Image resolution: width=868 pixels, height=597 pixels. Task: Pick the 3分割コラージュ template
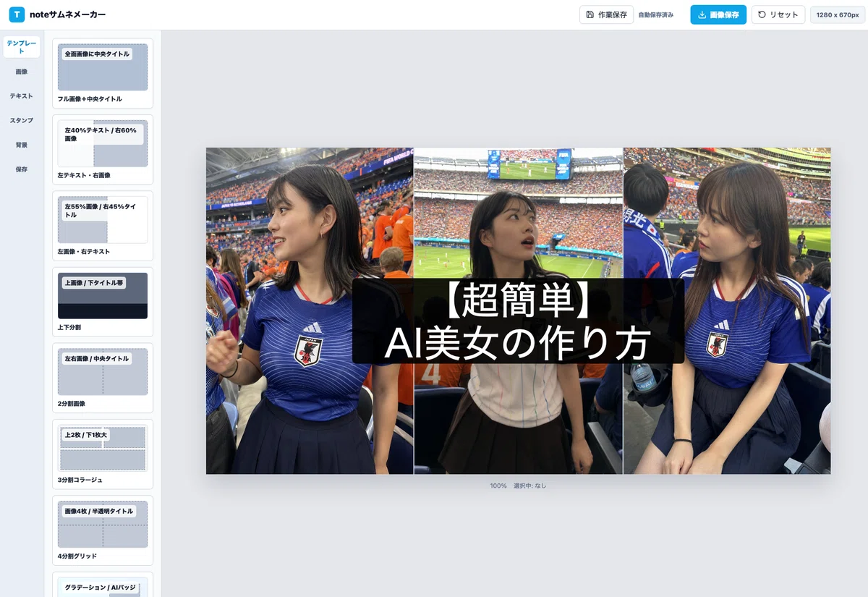pos(103,454)
